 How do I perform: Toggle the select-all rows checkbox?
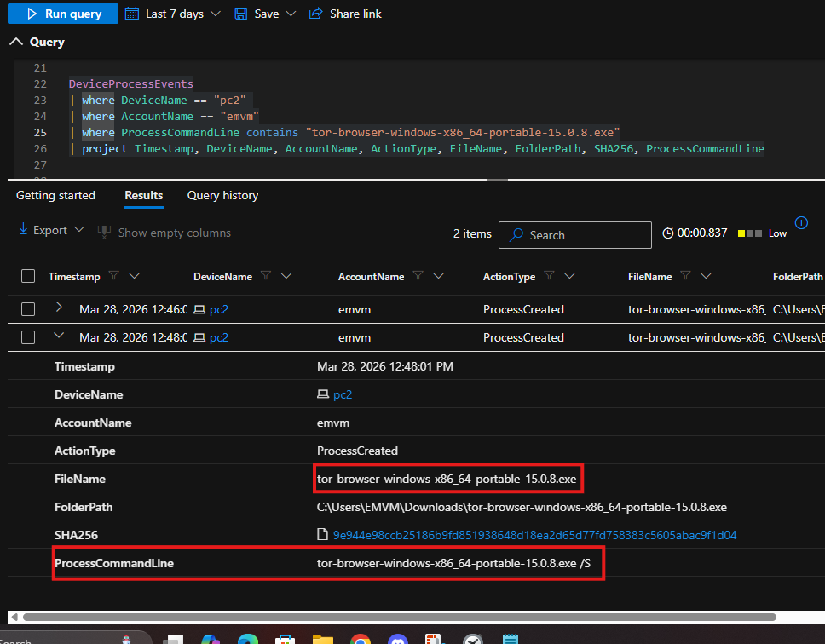[28, 276]
